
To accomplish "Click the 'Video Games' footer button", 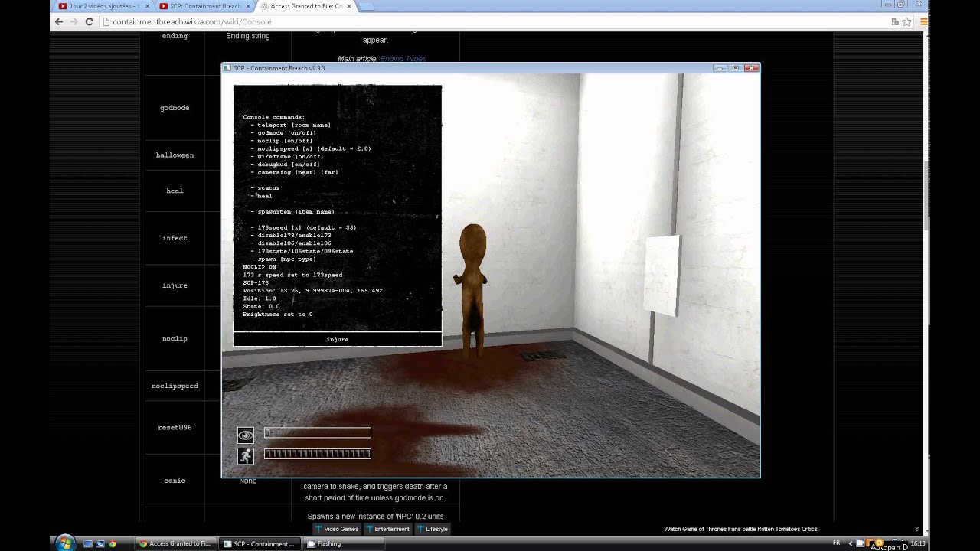I will coord(336,529).
